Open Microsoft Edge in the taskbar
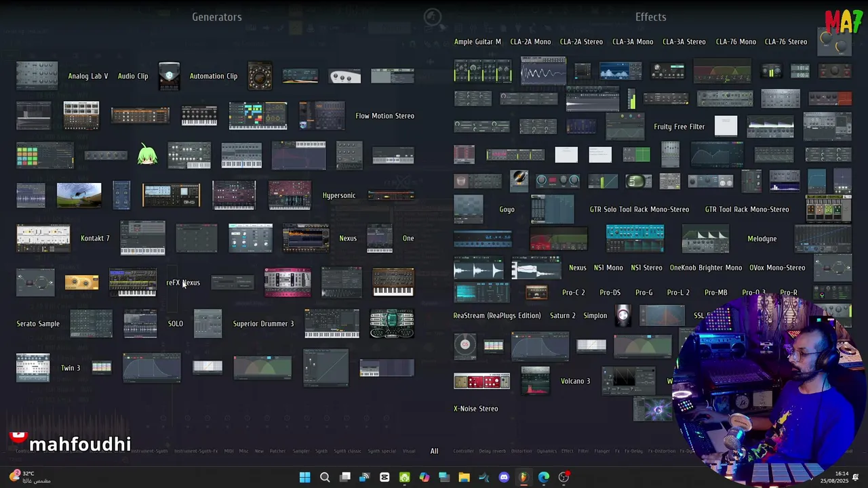This screenshot has height=488, width=868. point(543,477)
